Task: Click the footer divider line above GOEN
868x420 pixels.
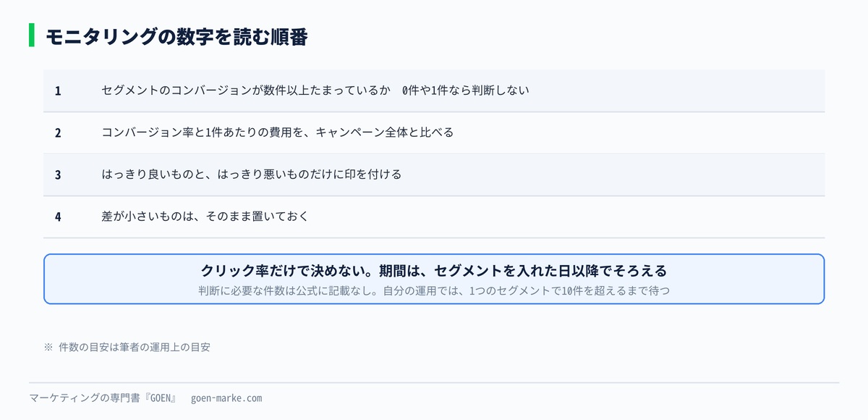Action: tap(434, 382)
